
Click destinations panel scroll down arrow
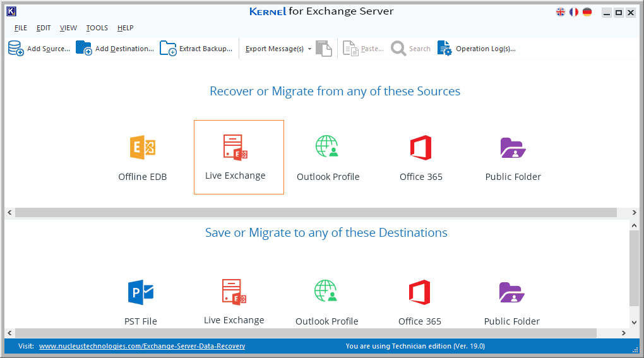[634, 323]
